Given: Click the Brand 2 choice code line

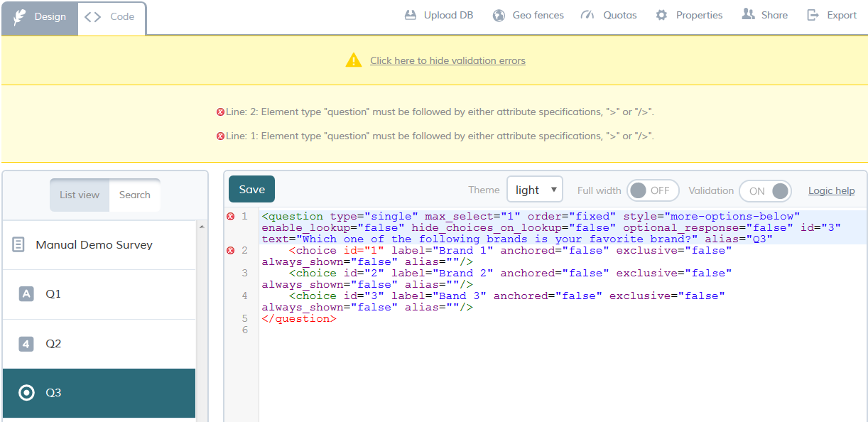Looking at the screenshot, I should point(497,278).
